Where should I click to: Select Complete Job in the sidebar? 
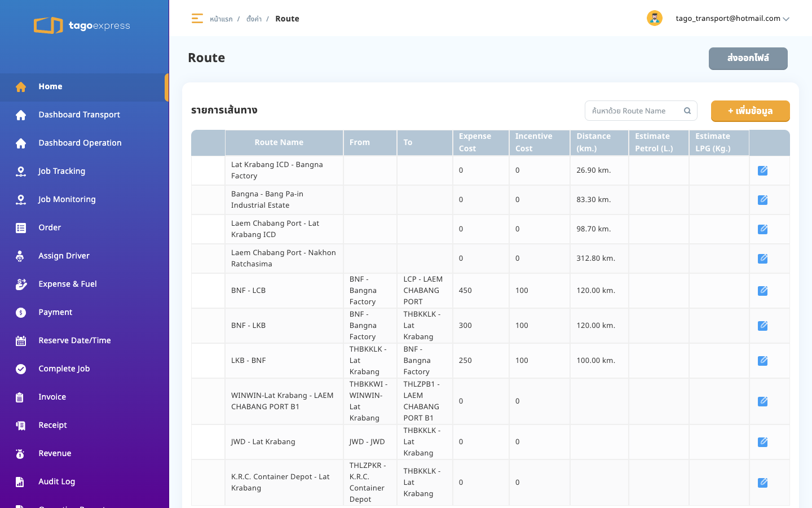85,369
